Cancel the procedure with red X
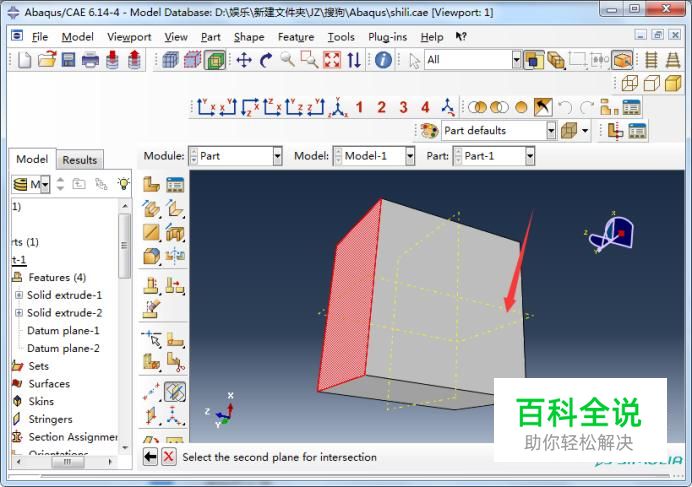The width and height of the screenshot is (692, 487). coord(168,457)
